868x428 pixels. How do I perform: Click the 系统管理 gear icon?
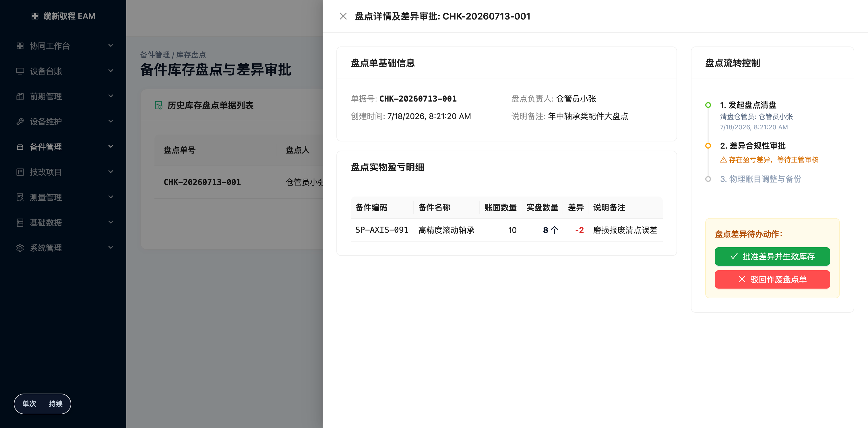click(x=20, y=248)
